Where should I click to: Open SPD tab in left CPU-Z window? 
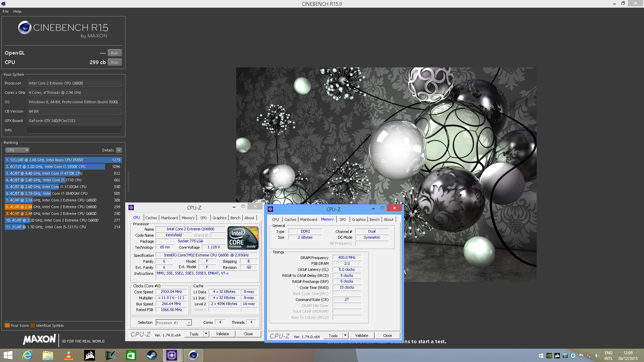coord(204,218)
